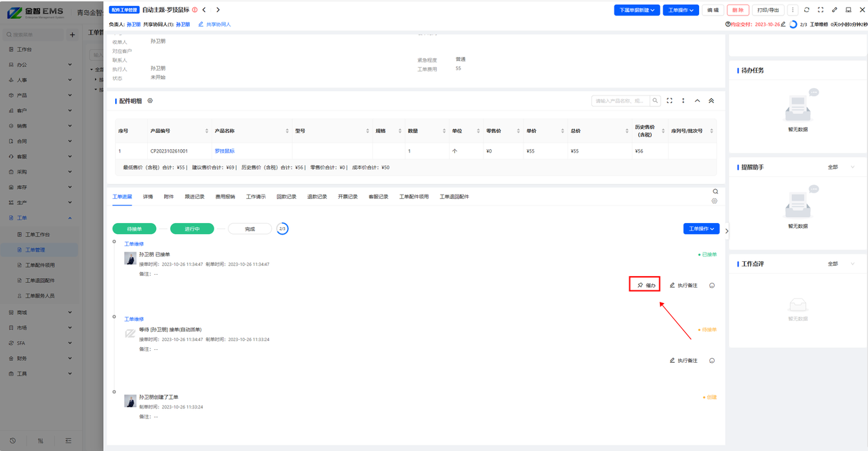This screenshot has height=451, width=868.
Task: Go to the previous work order arrow
Action: coord(204,9)
